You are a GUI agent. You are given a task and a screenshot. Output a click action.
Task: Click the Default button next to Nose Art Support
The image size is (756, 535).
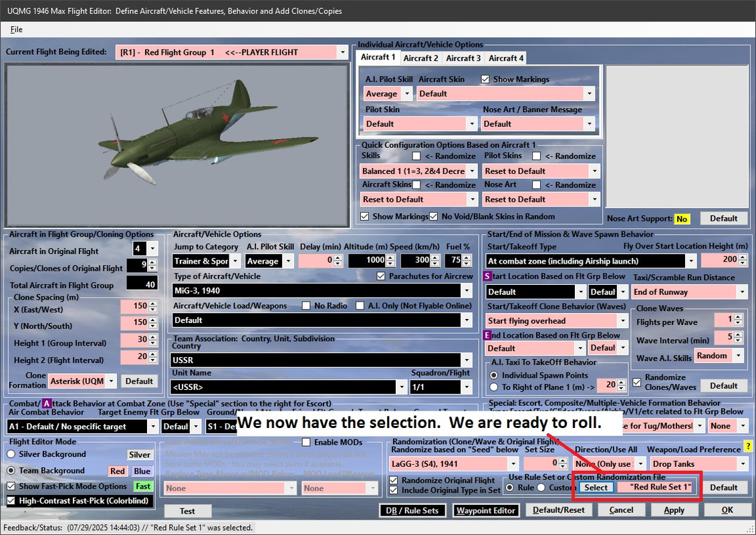(x=723, y=218)
